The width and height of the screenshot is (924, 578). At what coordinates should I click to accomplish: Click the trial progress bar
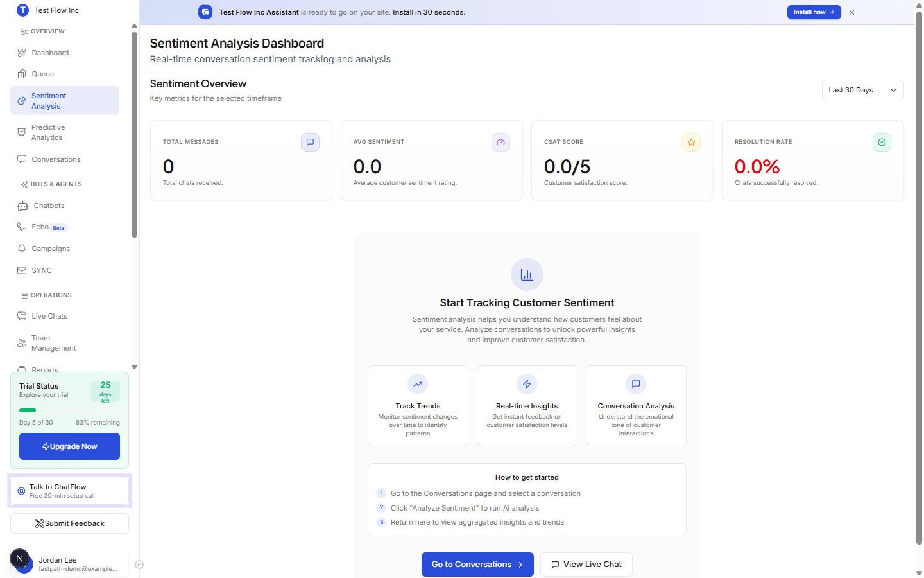pyautogui.click(x=69, y=410)
